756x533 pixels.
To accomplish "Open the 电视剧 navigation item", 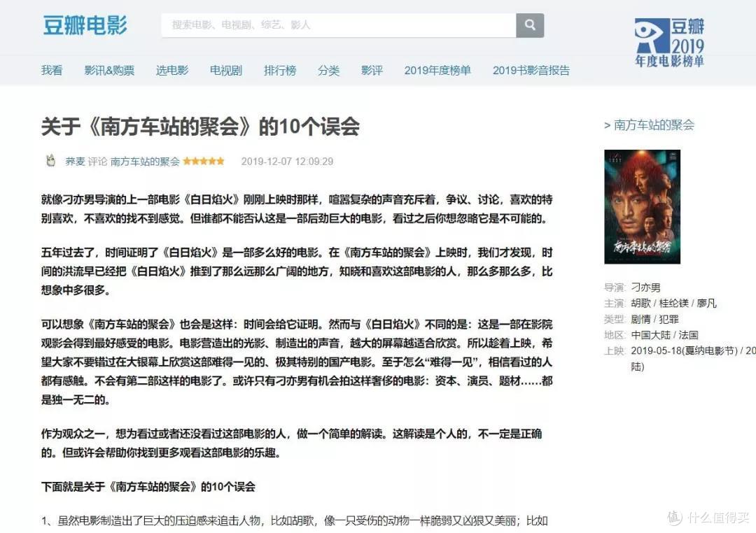I will [225, 71].
